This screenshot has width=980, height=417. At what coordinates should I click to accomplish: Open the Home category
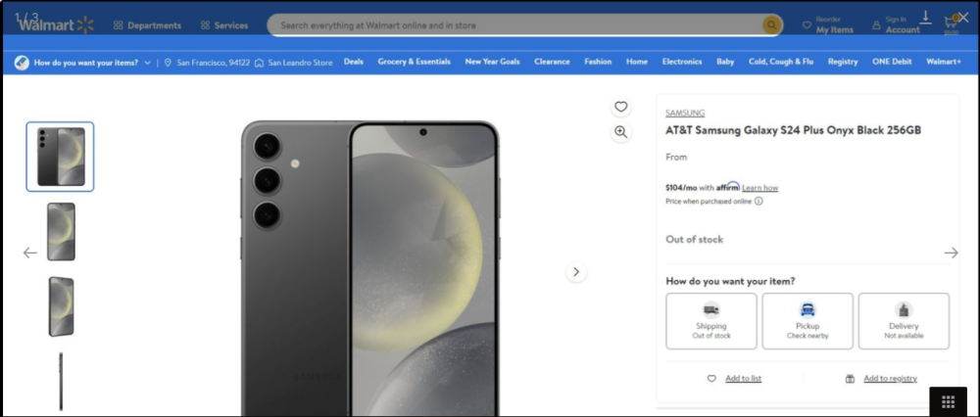[637, 62]
